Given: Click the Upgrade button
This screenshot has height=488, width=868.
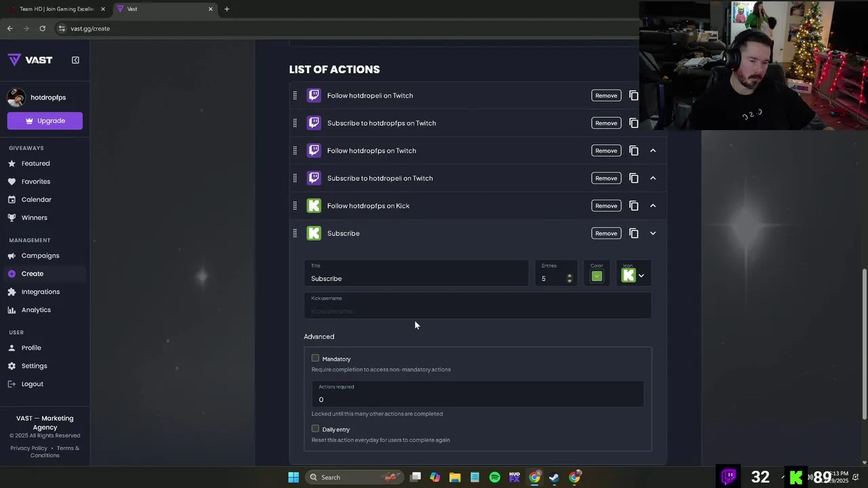Looking at the screenshot, I should coord(45,121).
